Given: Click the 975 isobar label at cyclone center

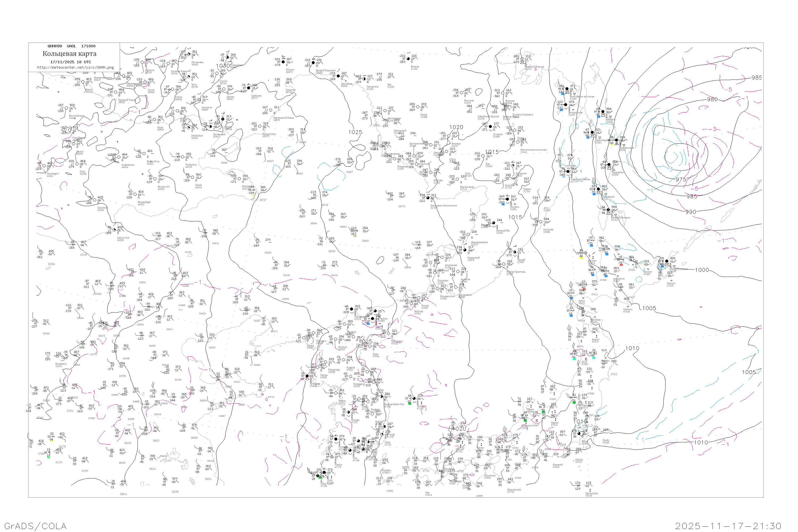Looking at the screenshot, I should point(681,180).
